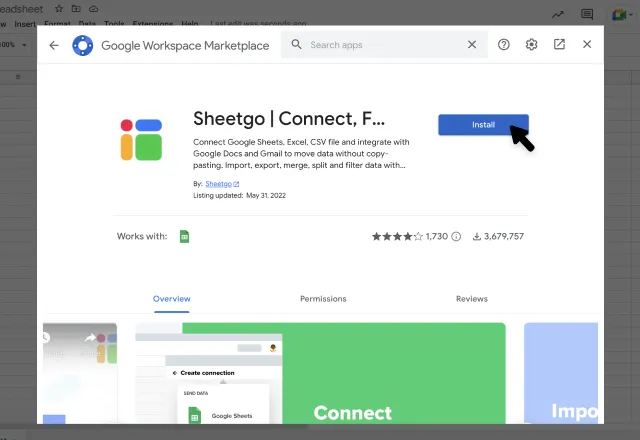Switch to the Overview tab

coord(171,299)
